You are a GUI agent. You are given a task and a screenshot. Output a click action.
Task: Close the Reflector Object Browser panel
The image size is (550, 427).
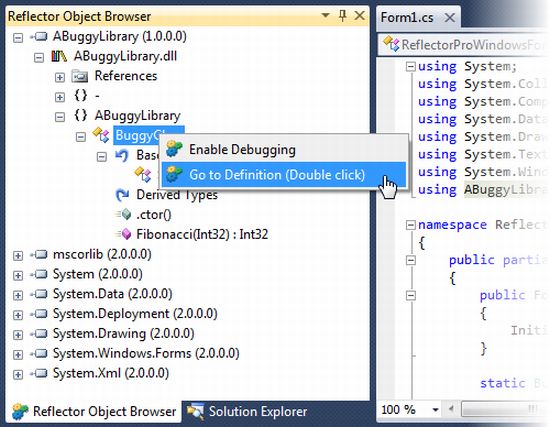coord(360,15)
